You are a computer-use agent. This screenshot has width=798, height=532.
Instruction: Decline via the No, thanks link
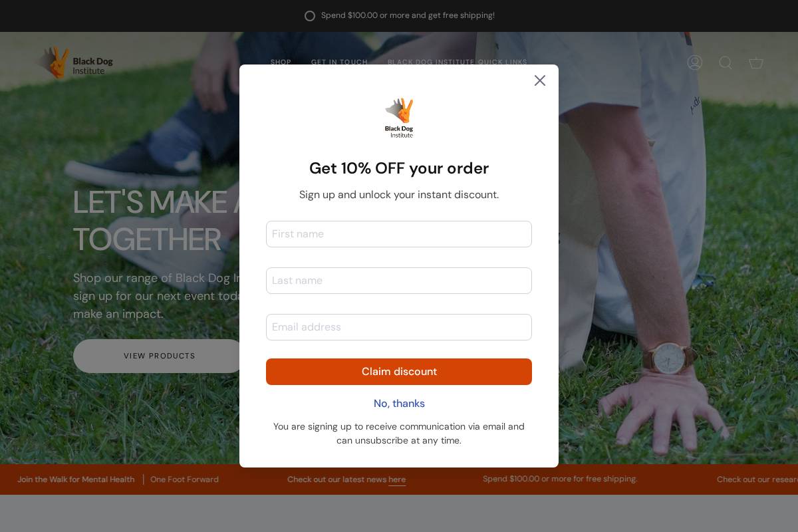[x=399, y=404]
